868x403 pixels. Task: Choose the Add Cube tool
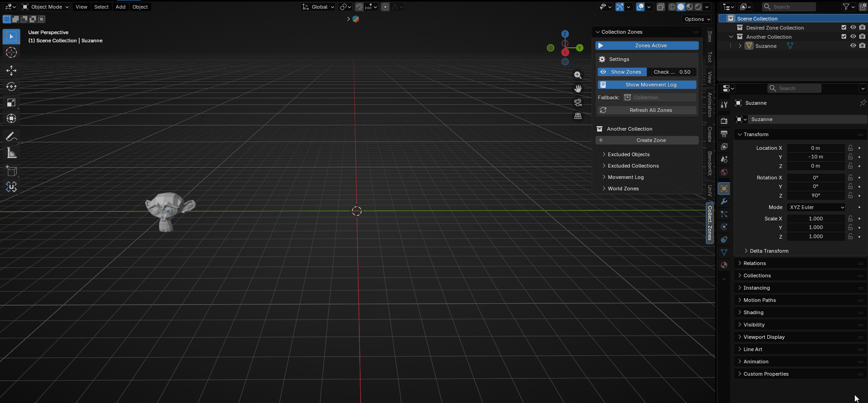coord(11,171)
